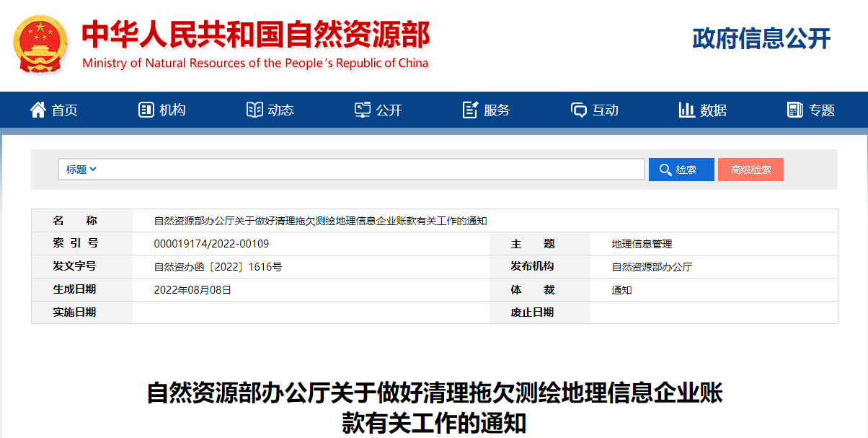The height and width of the screenshot is (438, 868).
Task: Click the monitor icon beside 公开
Action: (363, 110)
